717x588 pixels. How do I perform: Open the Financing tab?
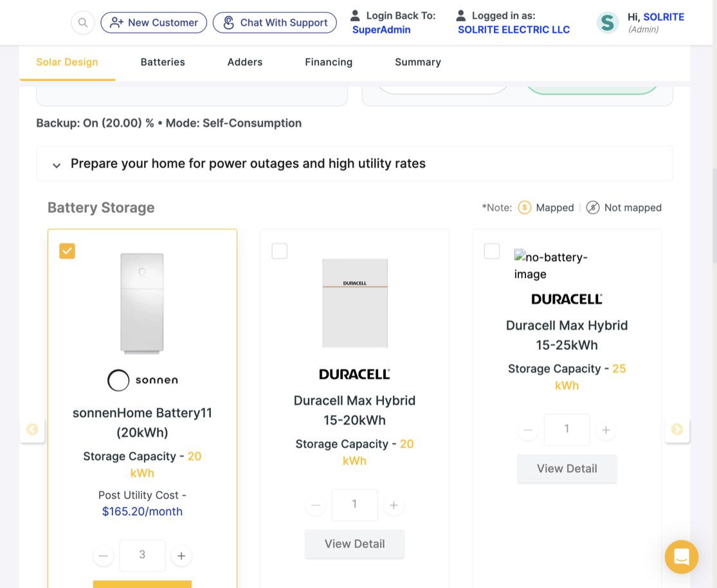(x=329, y=62)
